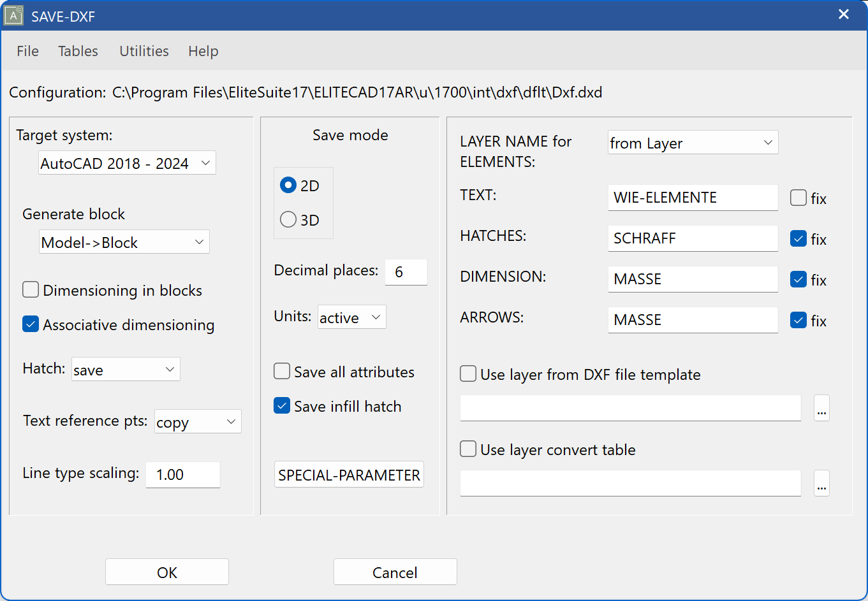
Task: Open the Tables menu
Action: (77, 51)
